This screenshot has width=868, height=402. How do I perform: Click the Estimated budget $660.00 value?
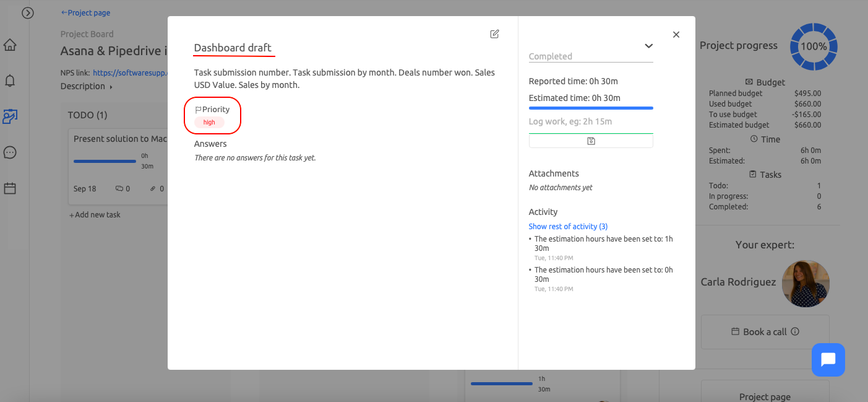pos(807,125)
